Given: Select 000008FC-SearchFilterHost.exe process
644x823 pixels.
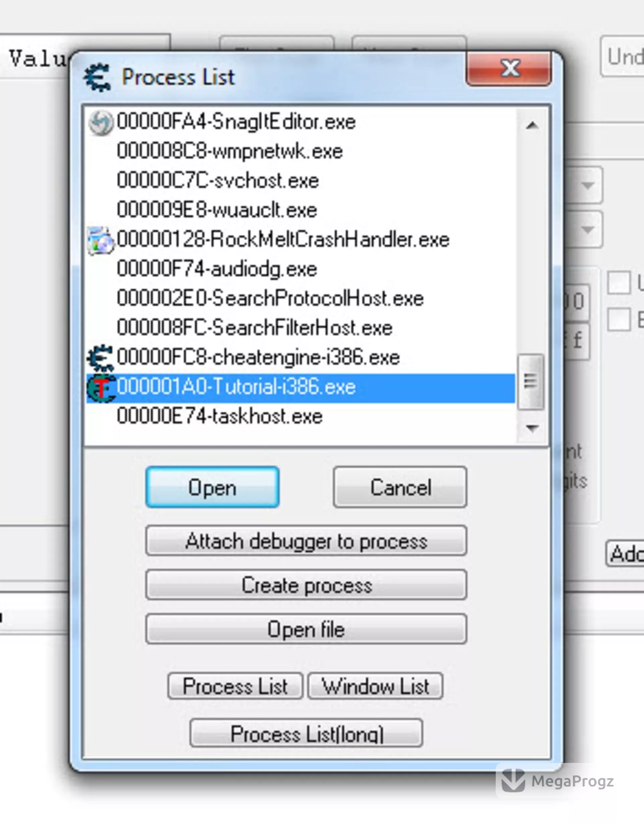Looking at the screenshot, I should pyautogui.click(x=301, y=328).
